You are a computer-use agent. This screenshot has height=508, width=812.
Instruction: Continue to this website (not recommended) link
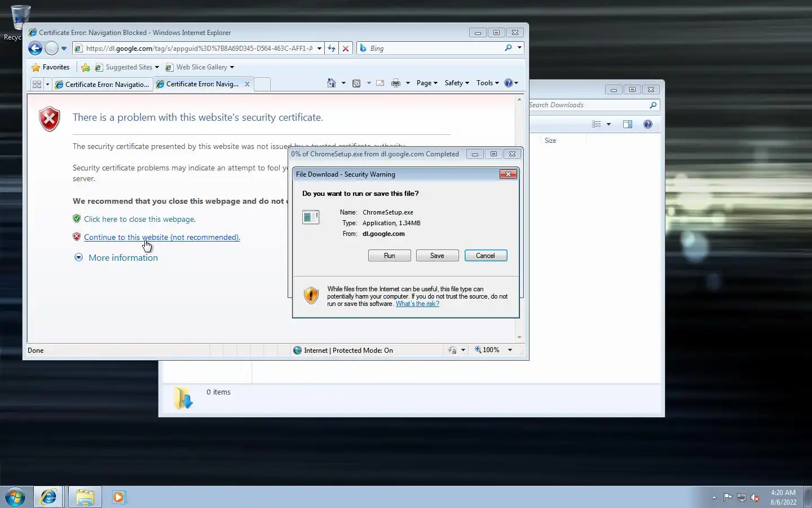(x=162, y=237)
